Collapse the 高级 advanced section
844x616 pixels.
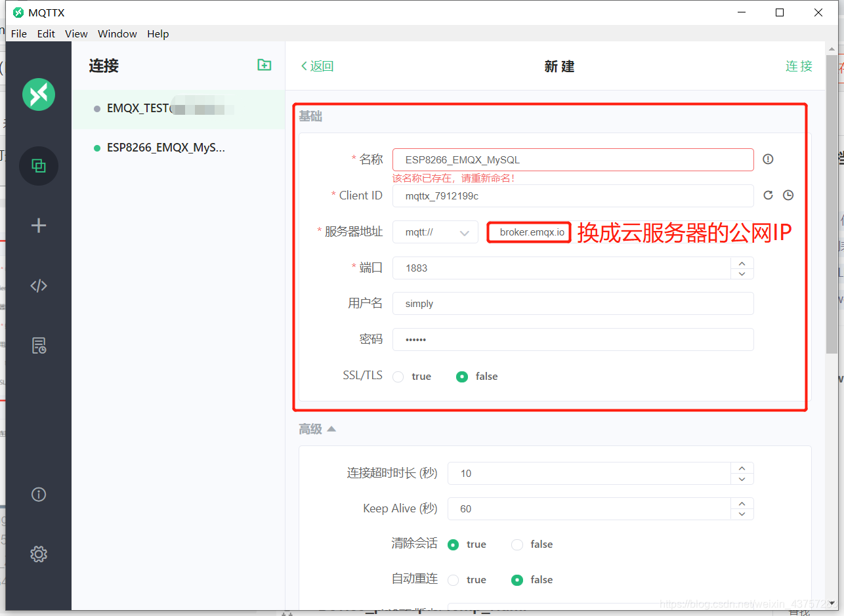[x=318, y=429]
